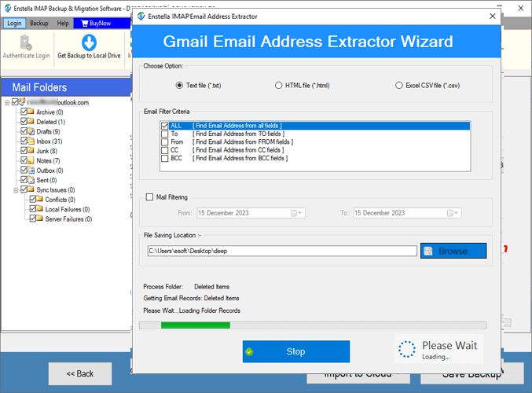Click the From date field 15 December 2023
This screenshot has width=532, height=393.
[251, 213]
